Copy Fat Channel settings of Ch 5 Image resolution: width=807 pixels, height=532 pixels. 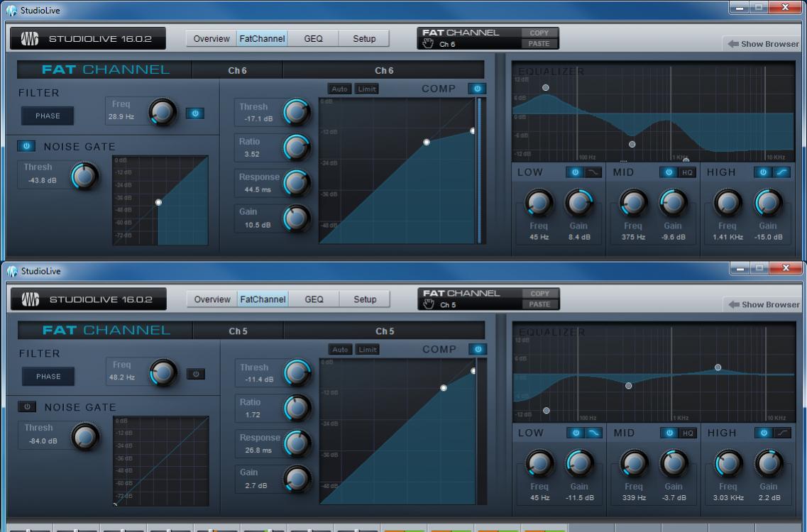point(539,294)
